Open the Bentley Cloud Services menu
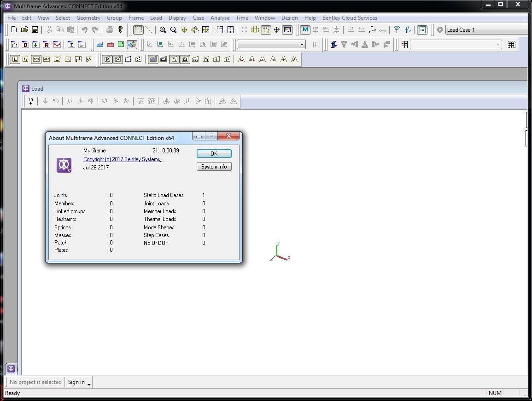The width and height of the screenshot is (532, 401). click(x=350, y=18)
